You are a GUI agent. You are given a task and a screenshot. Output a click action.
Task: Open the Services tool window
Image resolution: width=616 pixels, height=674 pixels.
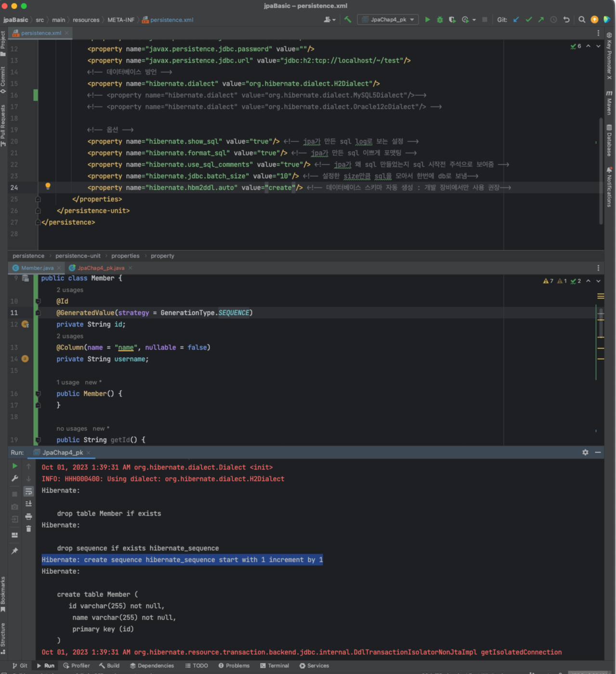[x=314, y=666]
